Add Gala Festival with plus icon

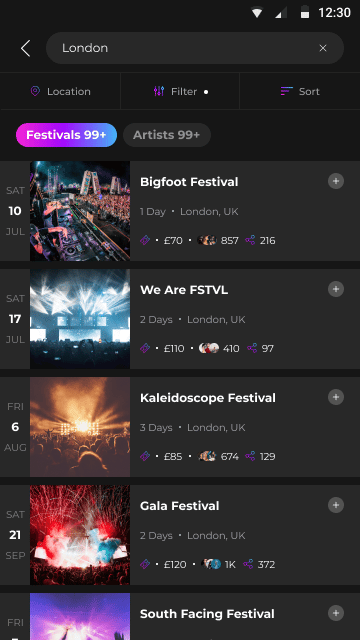[x=336, y=505]
